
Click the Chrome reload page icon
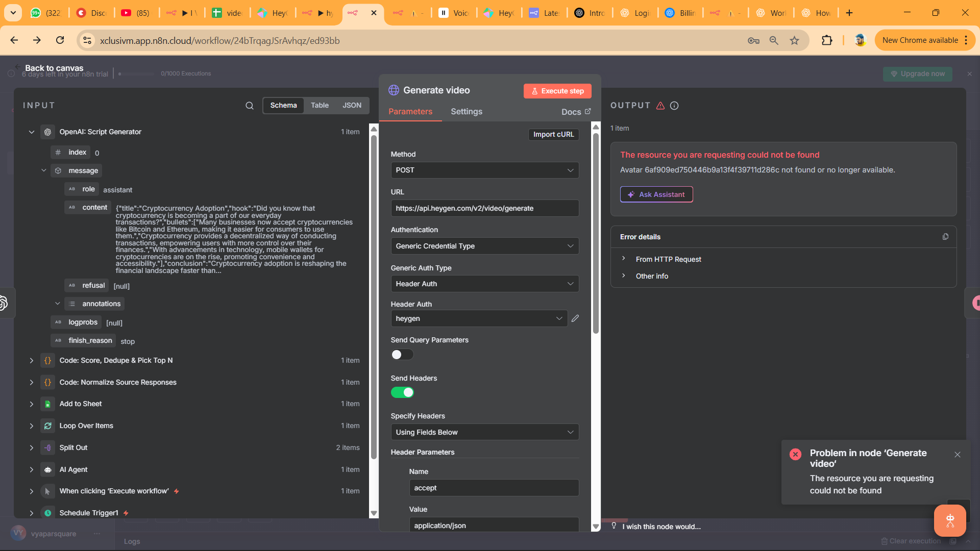tap(60, 40)
